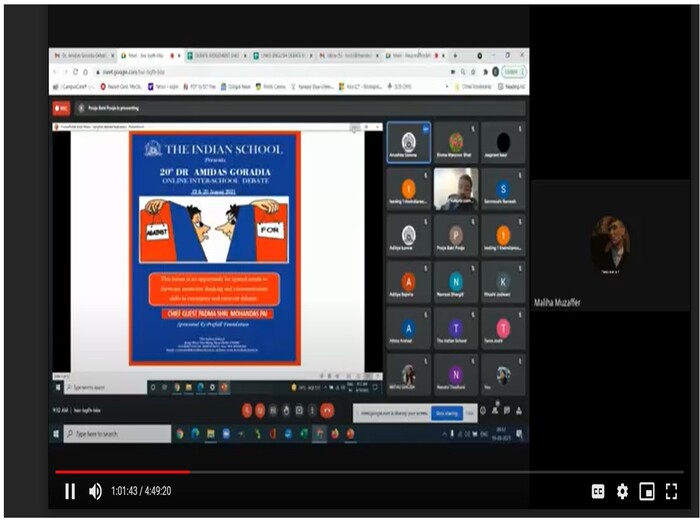Open the Chrome tab search dropdown circle
This screenshot has height=525, width=700.
[x=479, y=56]
